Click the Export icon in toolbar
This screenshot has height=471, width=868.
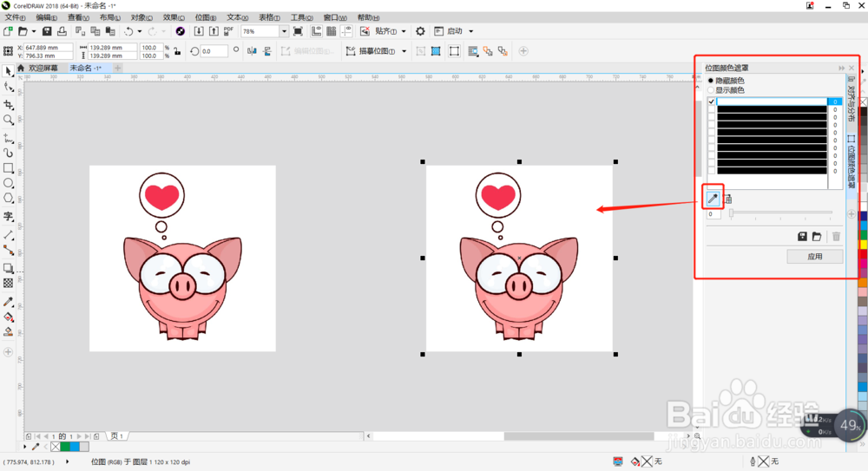[x=214, y=31]
